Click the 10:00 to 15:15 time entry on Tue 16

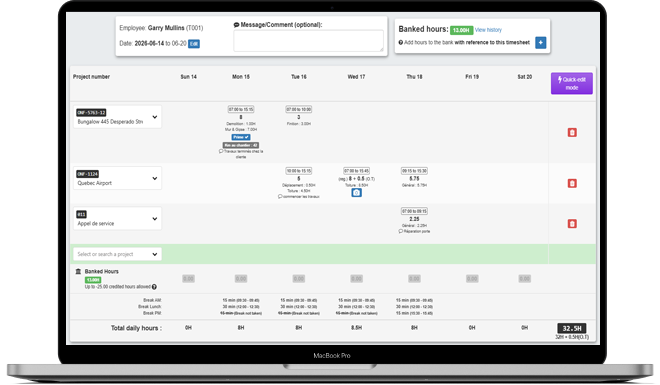298,171
